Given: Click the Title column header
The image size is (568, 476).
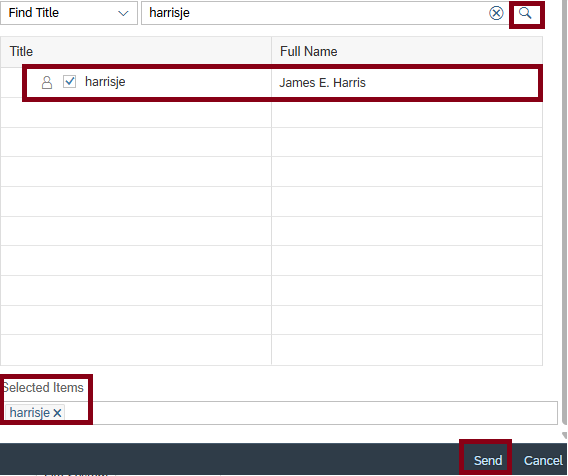Looking at the screenshot, I should coord(136,51).
